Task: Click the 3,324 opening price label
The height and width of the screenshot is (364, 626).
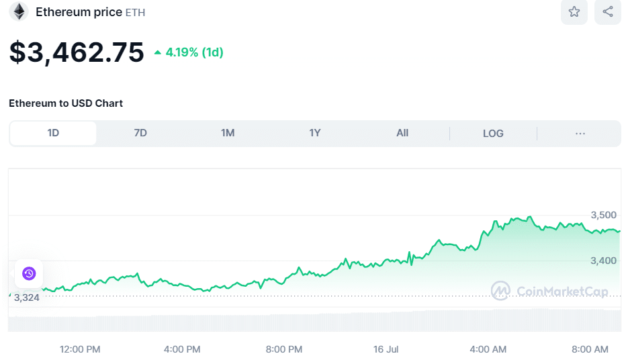Action: [x=26, y=298]
